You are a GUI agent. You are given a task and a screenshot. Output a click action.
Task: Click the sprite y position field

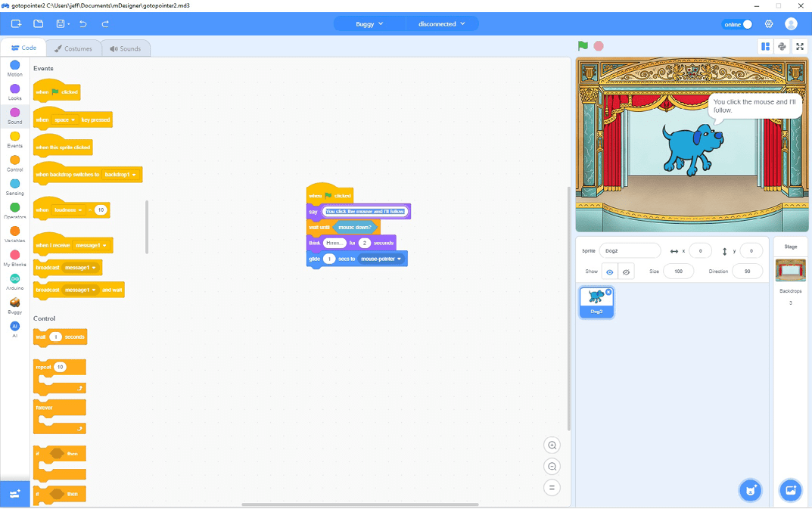751,250
